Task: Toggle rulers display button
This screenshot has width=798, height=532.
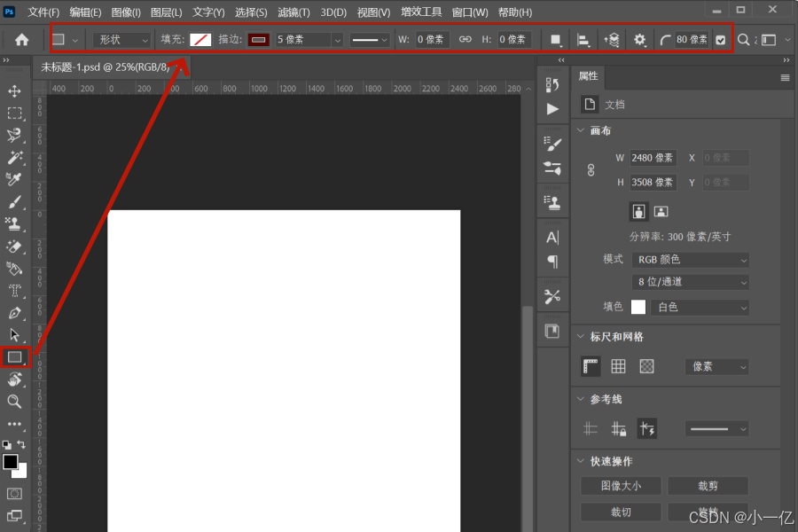Action: click(x=591, y=366)
